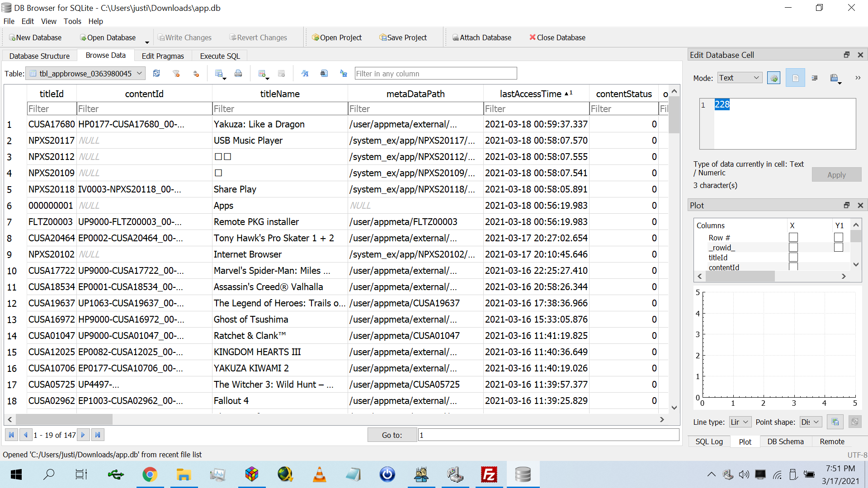The width and height of the screenshot is (868, 488).
Task: Check the X checkbox for titleId
Action: [x=793, y=257]
